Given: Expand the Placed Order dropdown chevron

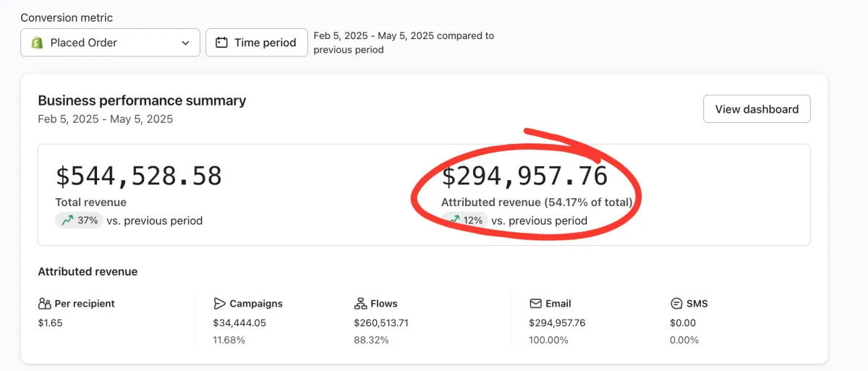Looking at the screenshot, I should tap(185, 43).
